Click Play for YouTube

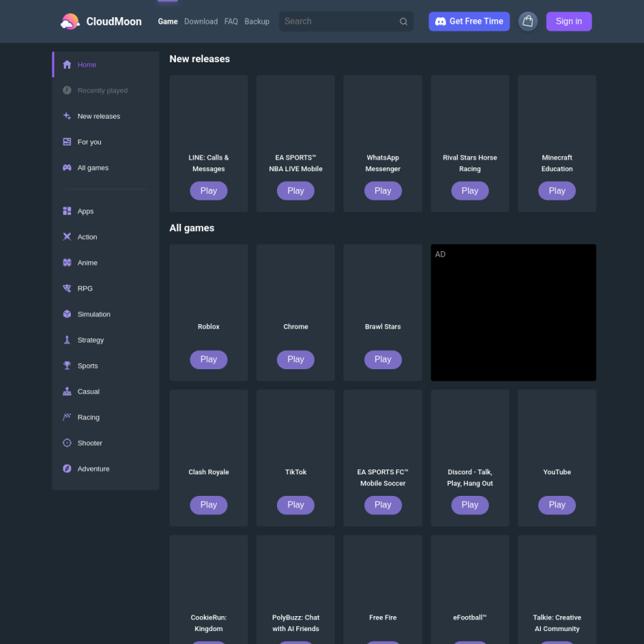pyautogui.click(x=557, y=505)
